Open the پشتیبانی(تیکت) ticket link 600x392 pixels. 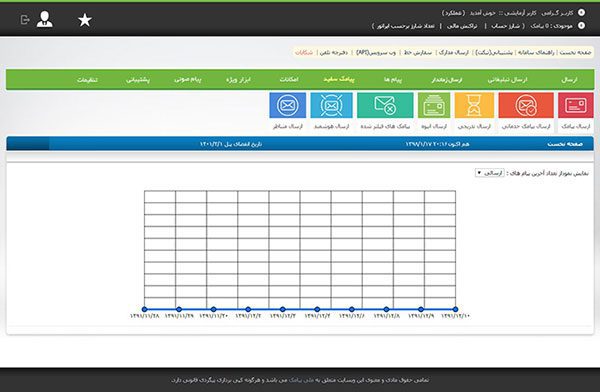pos(494,52)
